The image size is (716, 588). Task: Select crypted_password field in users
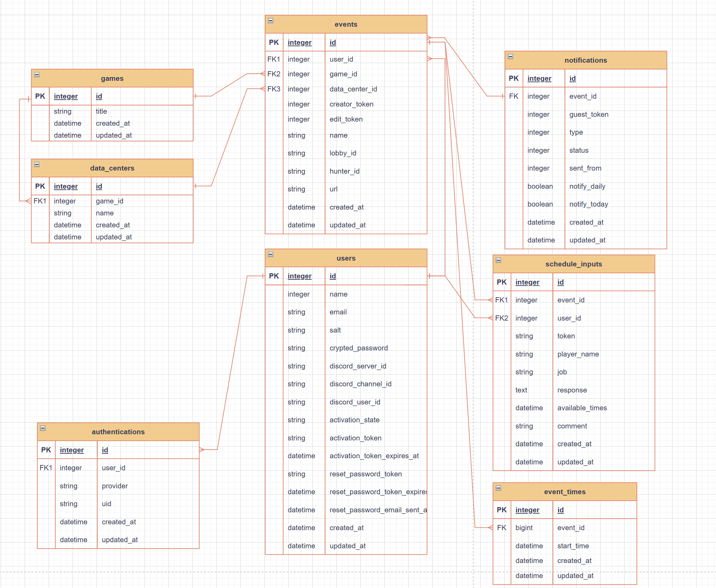pyautogui.click(x=358, y=348)
